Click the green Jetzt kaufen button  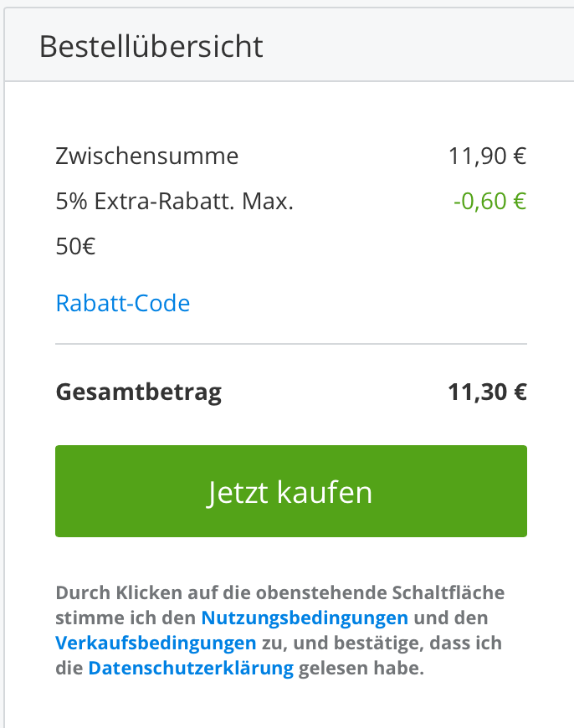[290, 491]
